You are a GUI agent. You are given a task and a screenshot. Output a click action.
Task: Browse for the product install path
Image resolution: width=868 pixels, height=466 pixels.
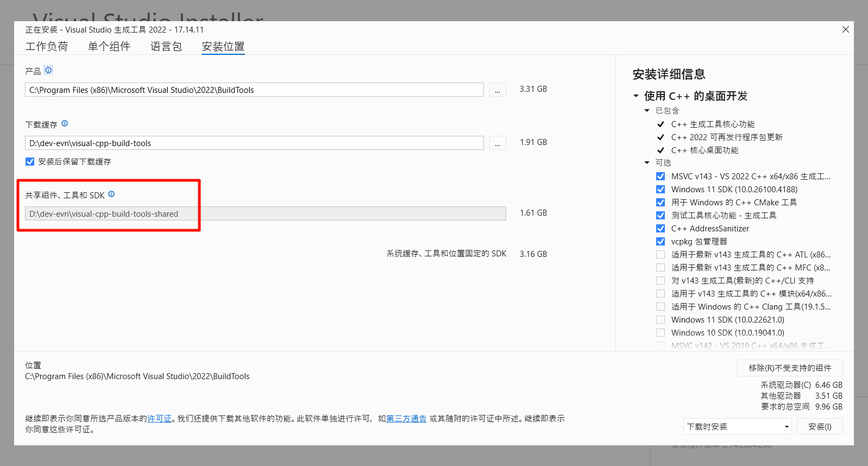click(x=498, y=90)
